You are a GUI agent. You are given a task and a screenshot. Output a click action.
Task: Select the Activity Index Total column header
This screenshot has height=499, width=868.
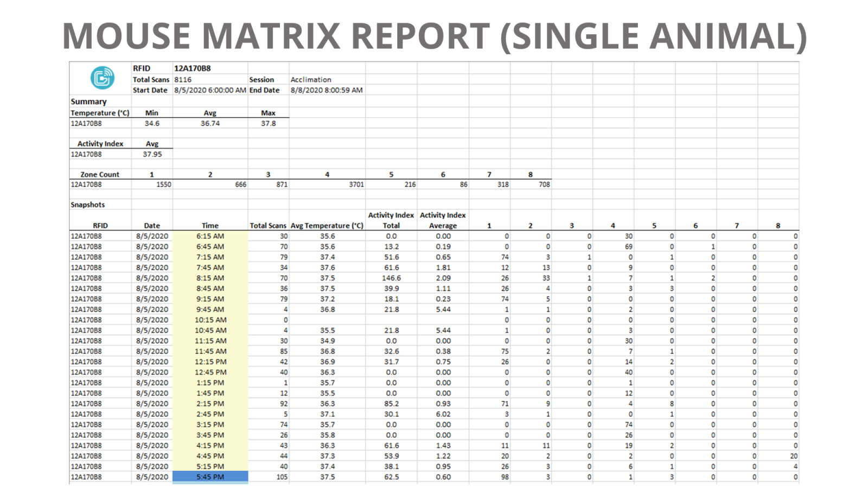[x=391, y=220]
